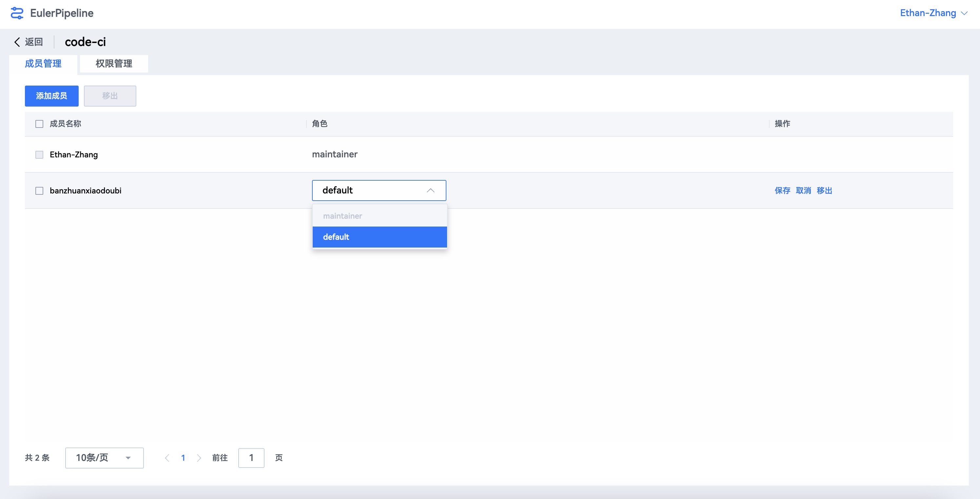The image size is (980, 499).
Task: Click the go-to-page number input field
Action: click(x=251, y=458)
